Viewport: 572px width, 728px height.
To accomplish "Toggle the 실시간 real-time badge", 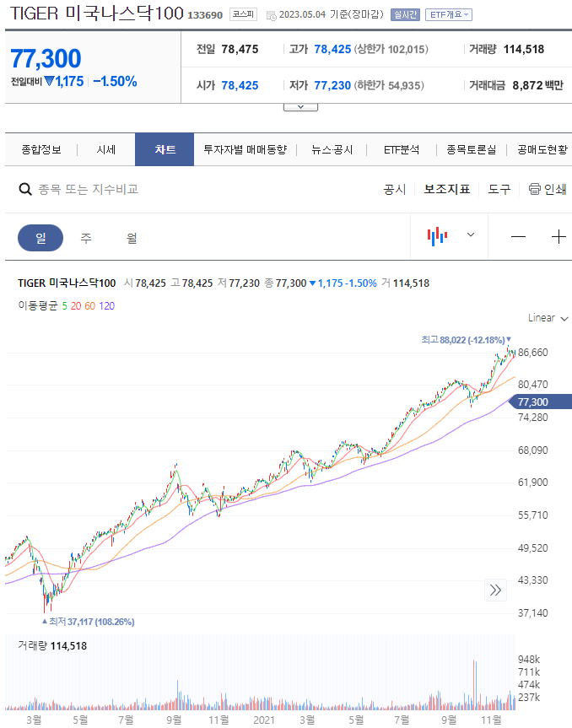I will pyautogui.click(x=405, y=15).
